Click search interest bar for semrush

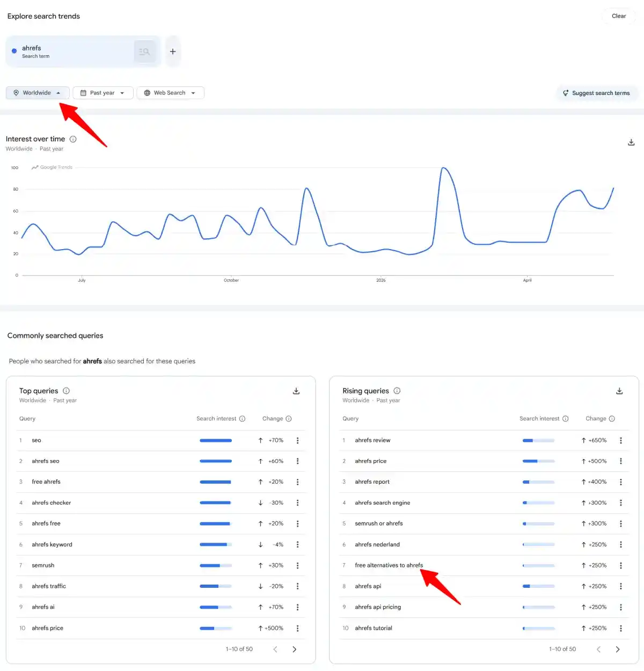click(216, 565)
